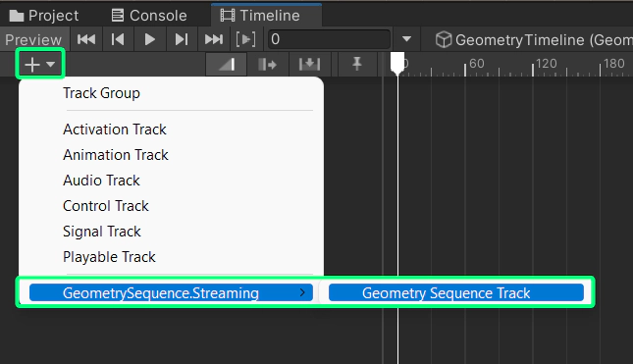
Task: Click the frame number input field
Action: (x=329, y=39)
